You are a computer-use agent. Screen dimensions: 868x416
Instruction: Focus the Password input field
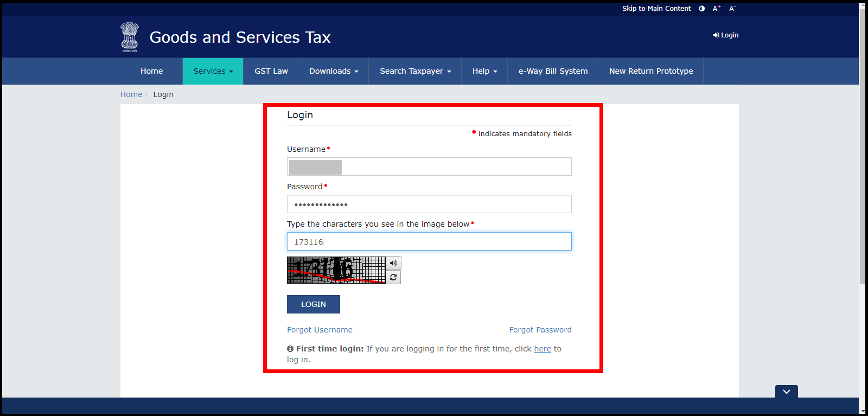pyautogui.click(x=429, y=204)
